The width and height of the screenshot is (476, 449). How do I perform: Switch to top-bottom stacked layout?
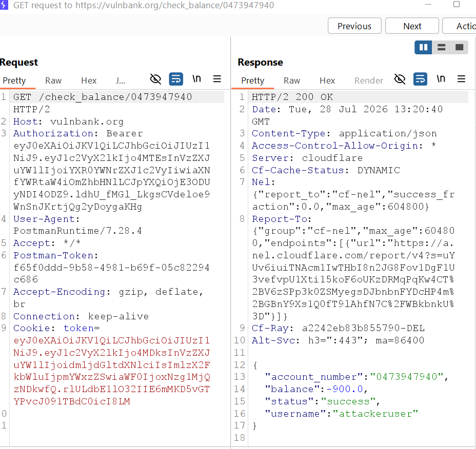(x=442, y=47)
